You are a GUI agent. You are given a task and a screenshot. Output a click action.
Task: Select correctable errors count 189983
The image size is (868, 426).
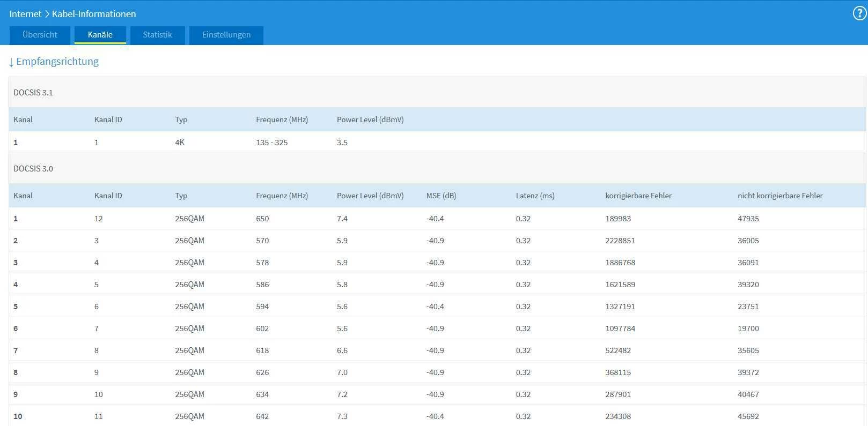pos(618,219)
